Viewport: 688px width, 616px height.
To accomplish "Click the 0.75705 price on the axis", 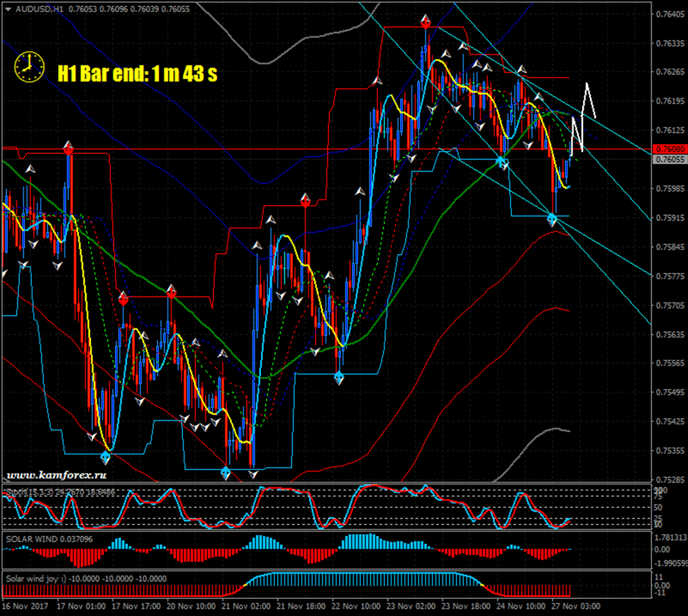I will pyautogui.click(x=670, y=305).
